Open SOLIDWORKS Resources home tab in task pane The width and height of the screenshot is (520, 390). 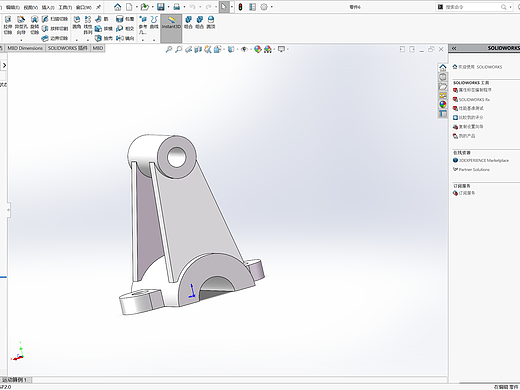point(443,67)
